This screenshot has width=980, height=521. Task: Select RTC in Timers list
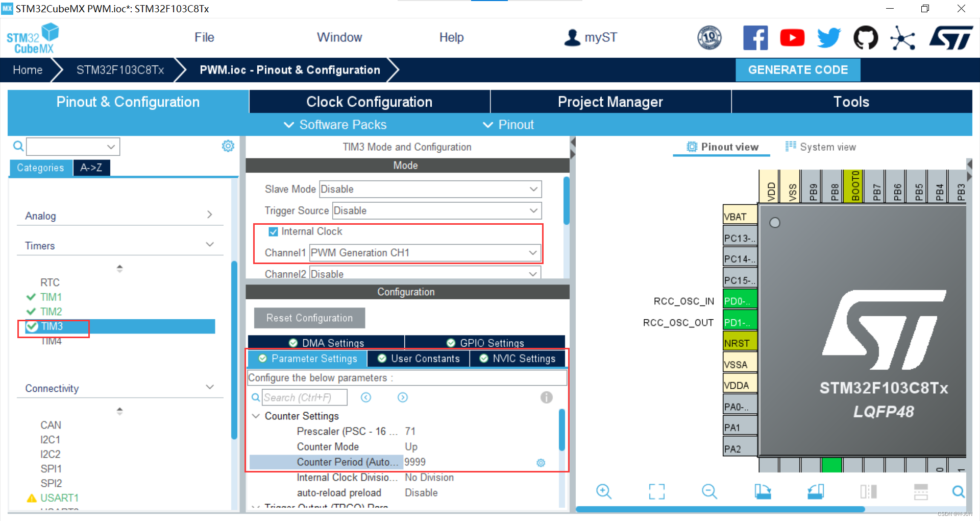(x=50, y=282)
